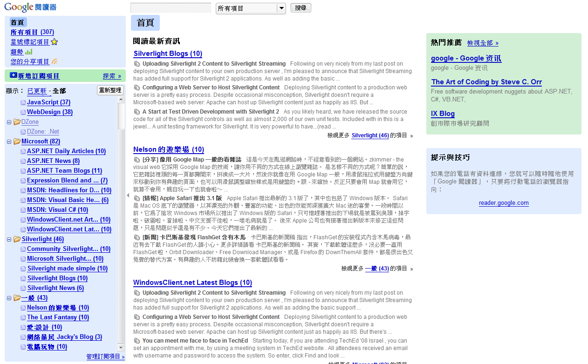Click the search input field
This screenshot has height=364, width=588.
tap(171, 8)
